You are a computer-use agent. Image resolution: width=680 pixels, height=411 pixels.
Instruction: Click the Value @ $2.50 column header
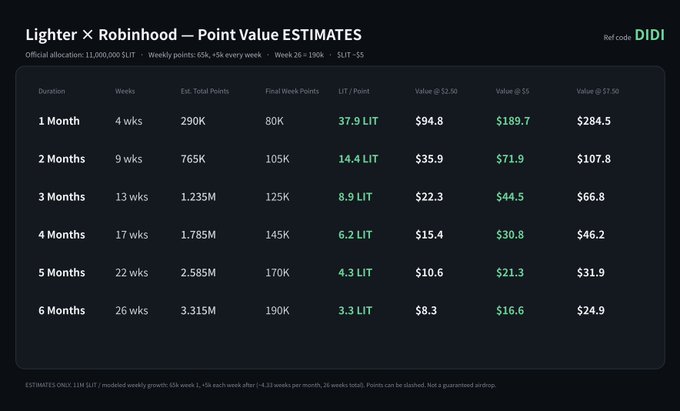tap(436, 91)
